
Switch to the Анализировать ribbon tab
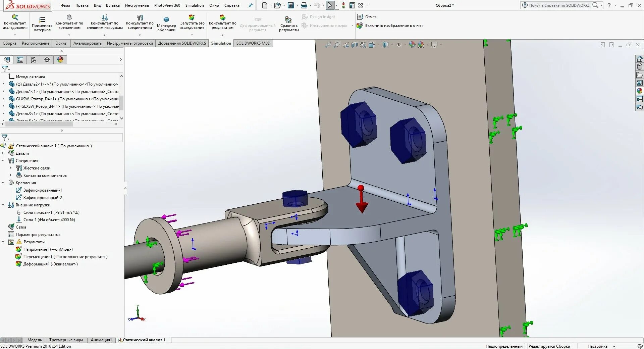tap(88, 43)
